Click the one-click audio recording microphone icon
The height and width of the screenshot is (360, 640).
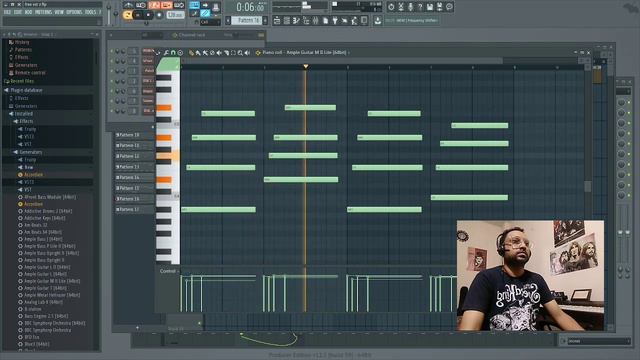tap(411, 7)
